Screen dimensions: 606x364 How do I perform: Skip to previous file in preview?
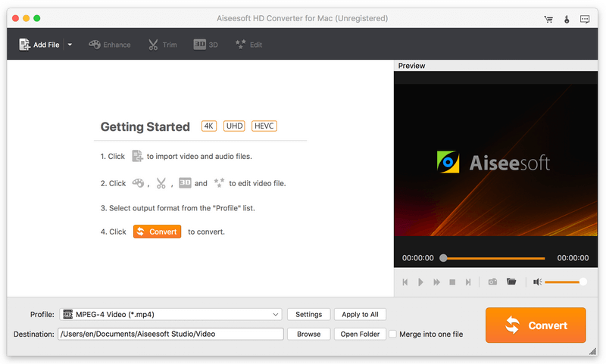[405, 282]
